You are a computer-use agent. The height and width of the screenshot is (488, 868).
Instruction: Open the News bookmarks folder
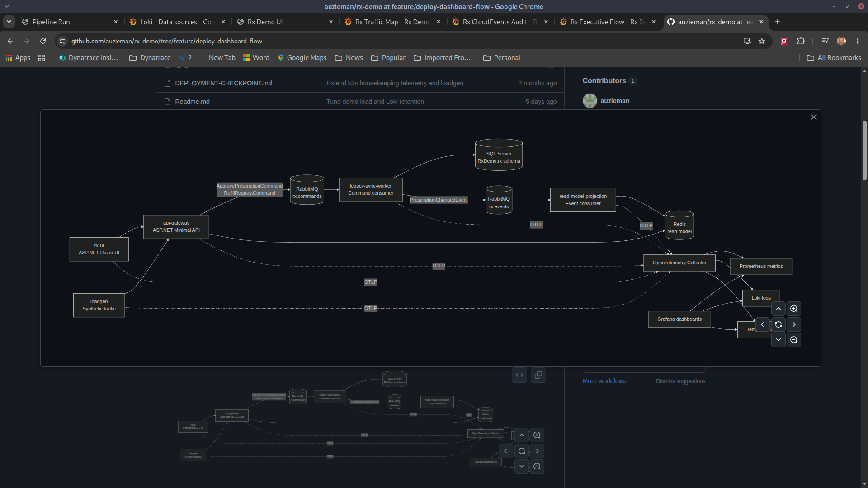tap(349, 58)
